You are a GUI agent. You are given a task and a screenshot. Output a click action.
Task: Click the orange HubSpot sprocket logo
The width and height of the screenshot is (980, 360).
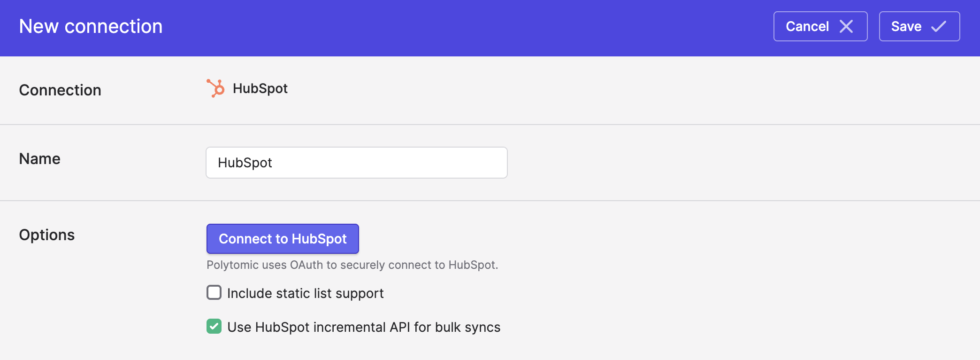coord(215,88)
